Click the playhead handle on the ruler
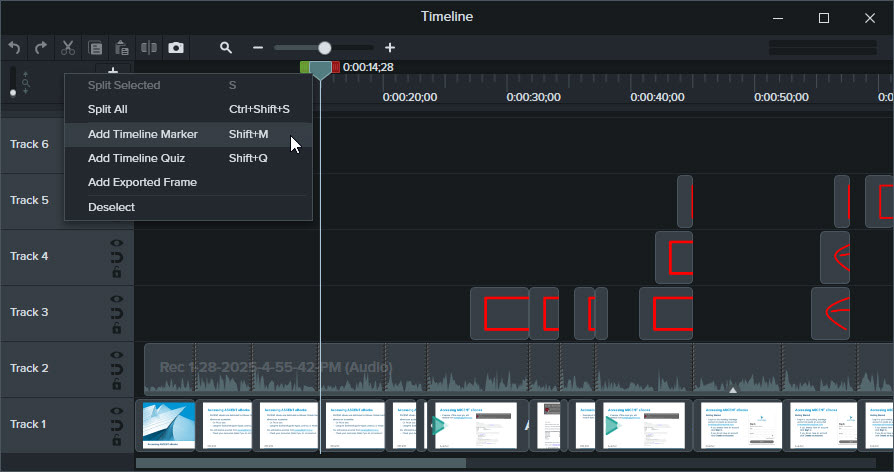The height and width of the screenshot is (472, 894). pyautogui.click(x=320, y=70)
